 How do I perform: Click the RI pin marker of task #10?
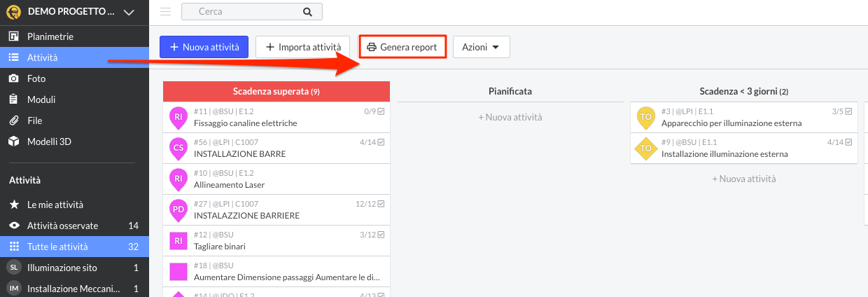point(178,179)
